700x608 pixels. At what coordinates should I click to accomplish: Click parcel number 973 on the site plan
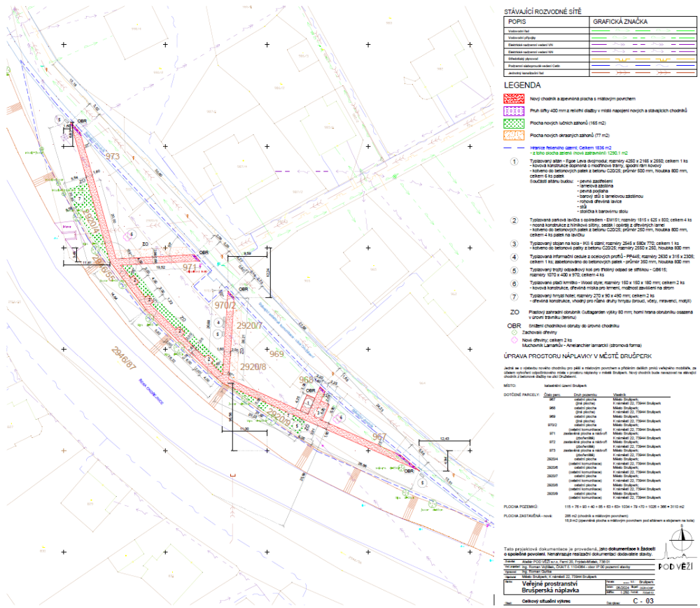point(113,156)
